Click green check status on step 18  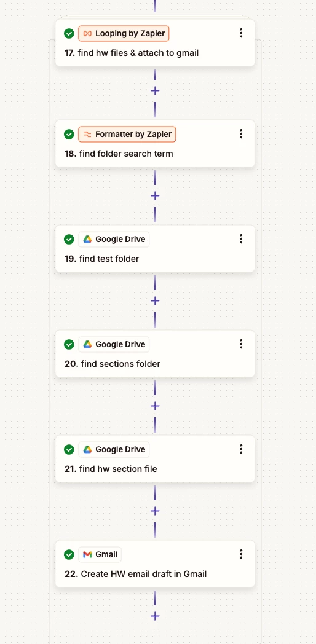69,135
